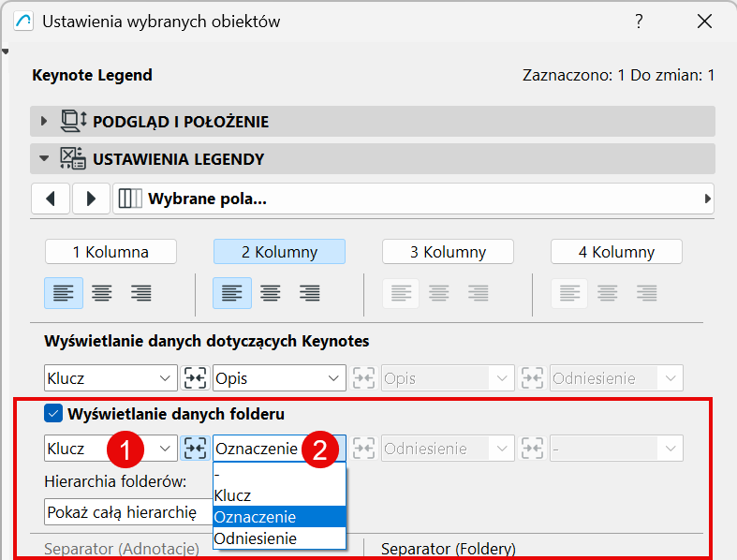Open the Wybrane pola... page selector
This screenshot has height=560, width=737.
click(413, 199)
